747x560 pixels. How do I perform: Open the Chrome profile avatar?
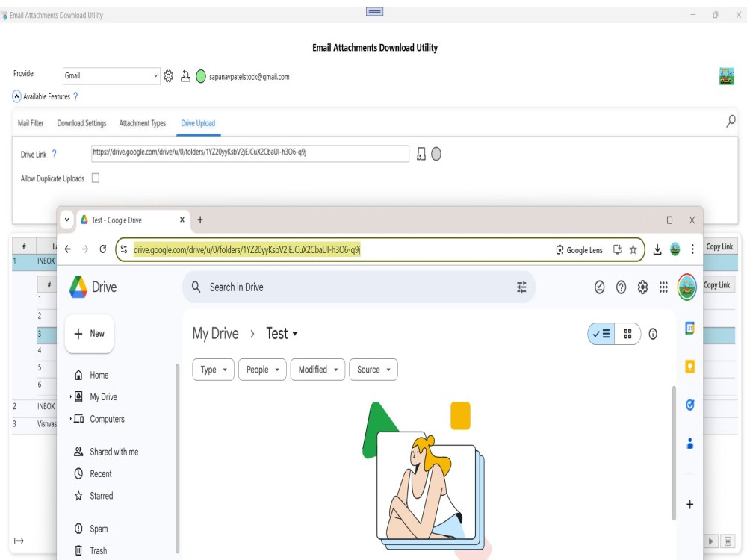675,249
